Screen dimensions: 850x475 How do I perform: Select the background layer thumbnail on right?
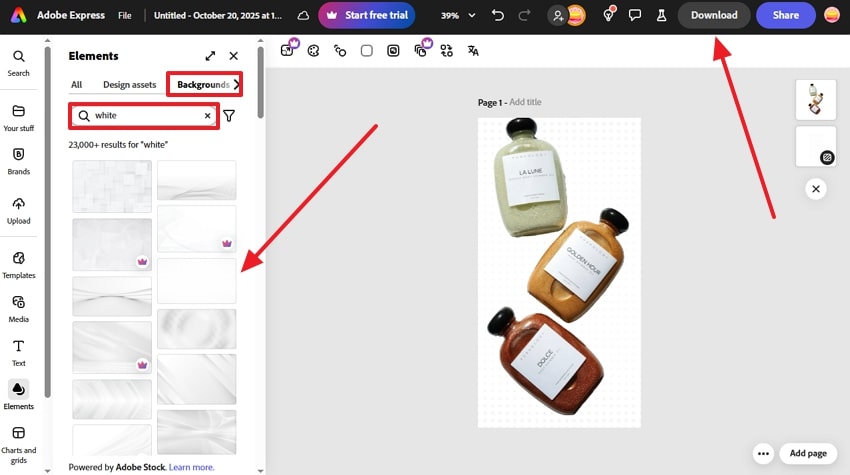pyautogui.click(x=816, y=146)
